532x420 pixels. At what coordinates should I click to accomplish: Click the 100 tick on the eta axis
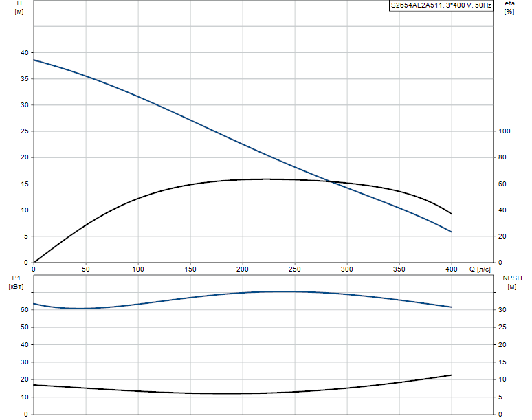(x=505, y=131)
